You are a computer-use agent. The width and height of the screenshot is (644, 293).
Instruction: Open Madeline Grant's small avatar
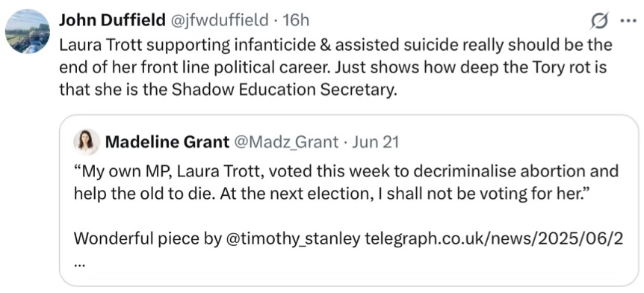87,142
